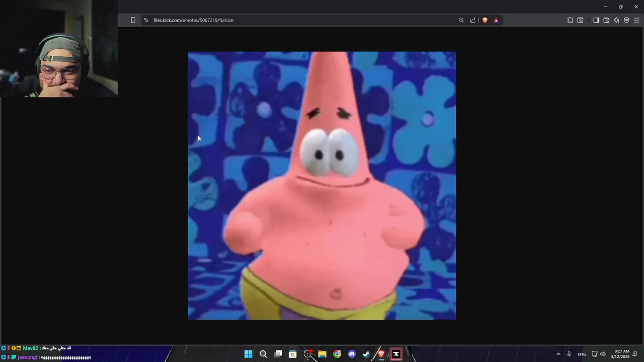Open the notification bell icon

pyautogui.click(x=635, y=354)
